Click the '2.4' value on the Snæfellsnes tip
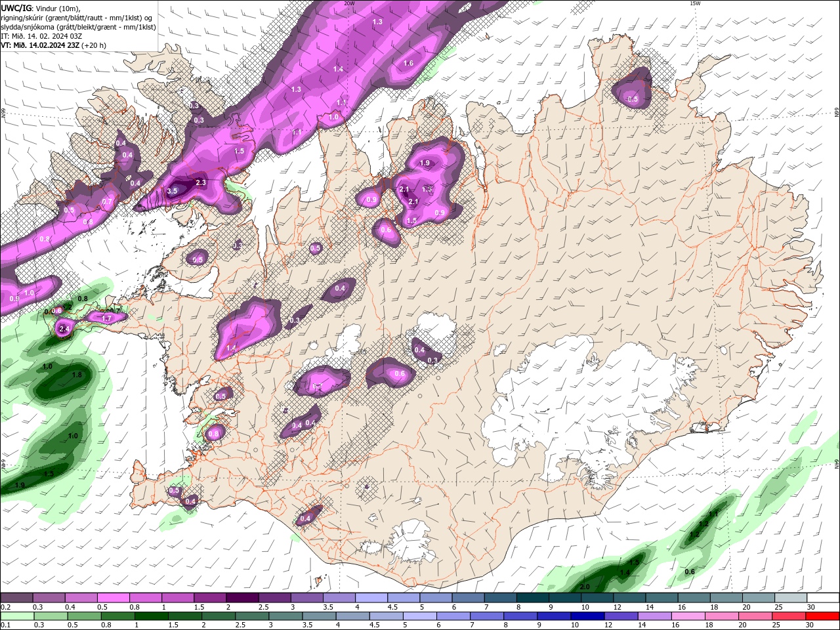This screenshot has width=840, height=630. [x=64, y=329]
